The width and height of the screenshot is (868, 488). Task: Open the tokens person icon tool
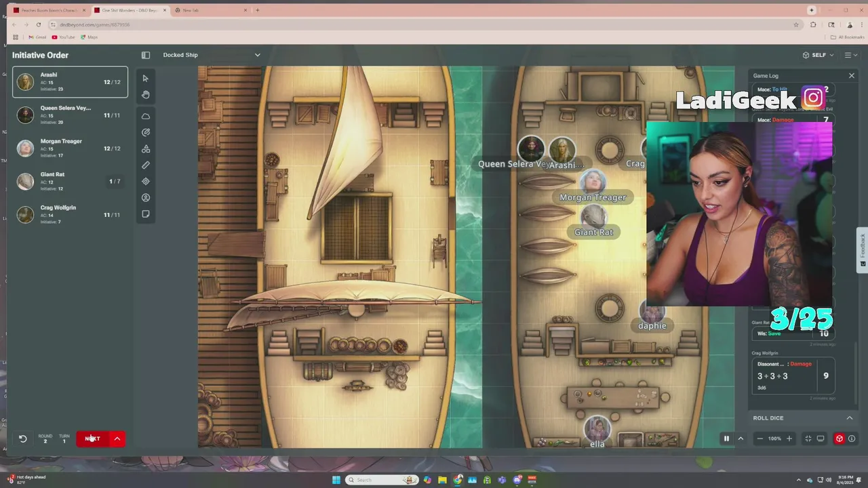145,198
